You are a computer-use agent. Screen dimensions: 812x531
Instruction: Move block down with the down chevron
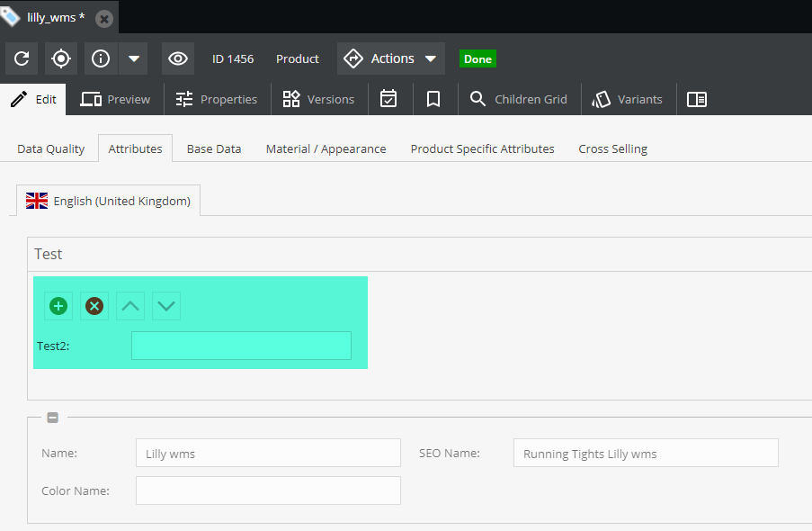click(166, 306)
